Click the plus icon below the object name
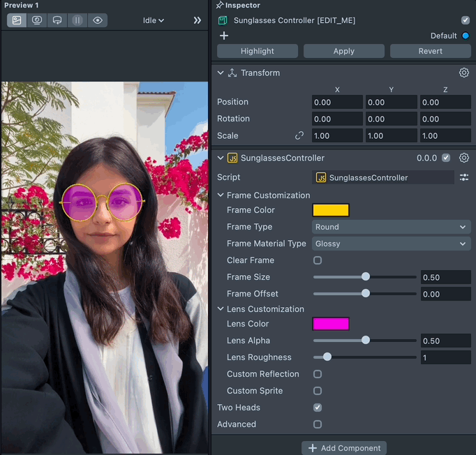This screenshot has width=476, height=455. (x=224, y=36)
